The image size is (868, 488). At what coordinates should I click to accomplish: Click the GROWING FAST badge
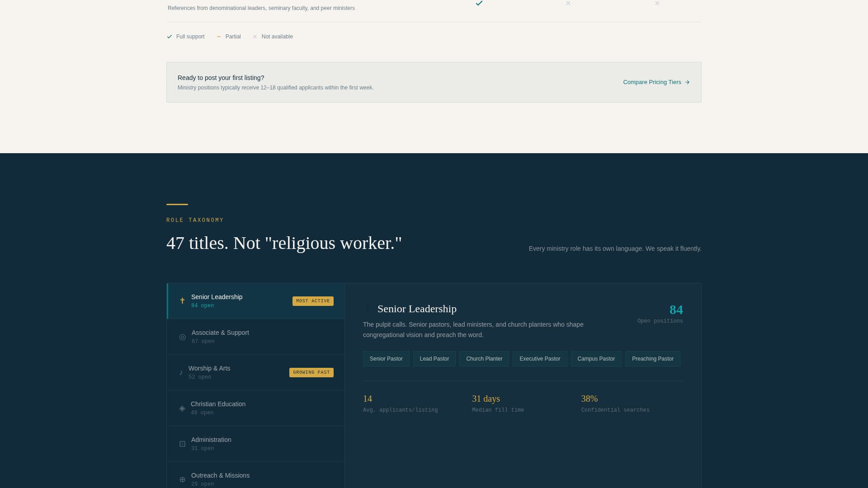311,372
